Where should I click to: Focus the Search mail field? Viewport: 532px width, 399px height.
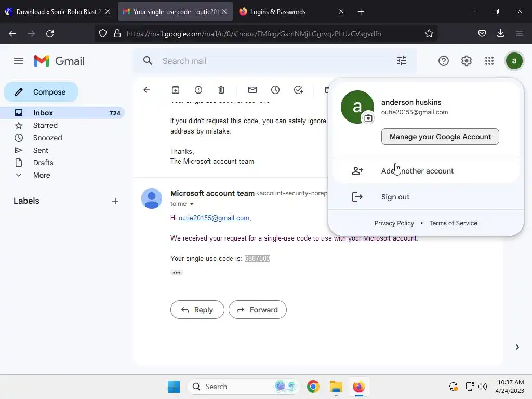(275, 61)
